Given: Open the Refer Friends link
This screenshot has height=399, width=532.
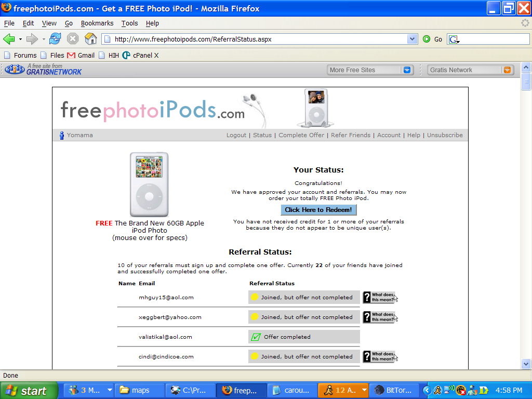Looking at the screenshot, I should pos(351,135).
